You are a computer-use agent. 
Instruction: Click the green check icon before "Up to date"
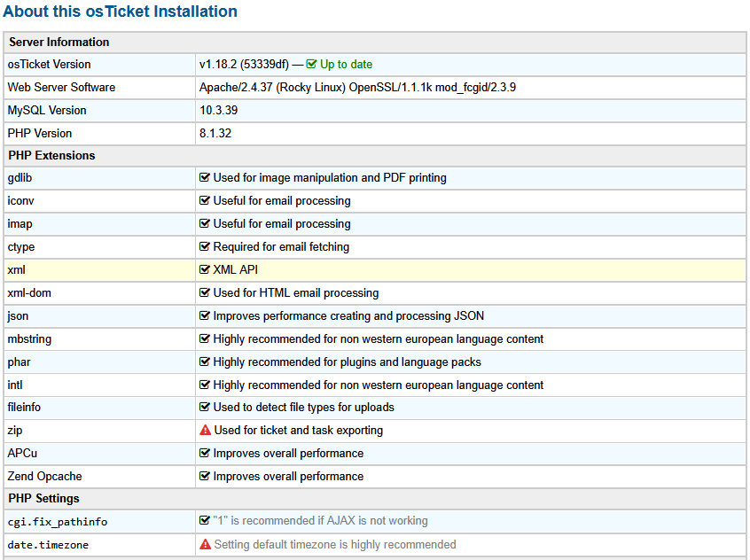pyautogui.click(x=311, y=64)
